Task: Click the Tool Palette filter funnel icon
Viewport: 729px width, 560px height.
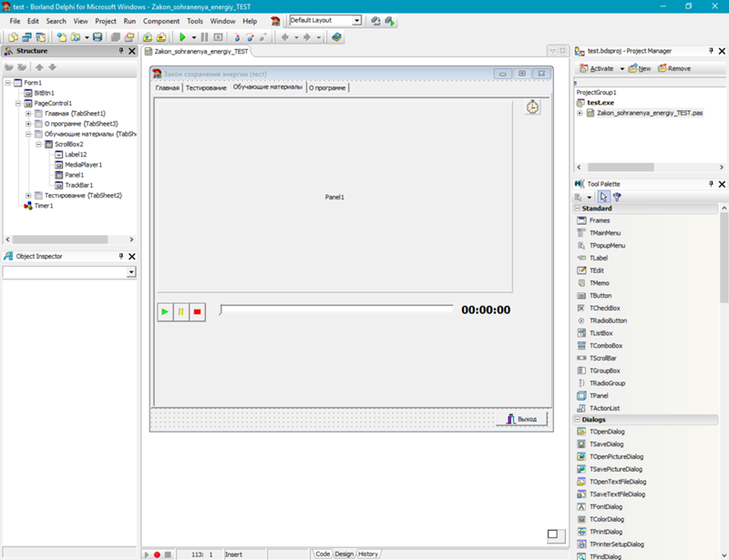Action: (617, 197)
